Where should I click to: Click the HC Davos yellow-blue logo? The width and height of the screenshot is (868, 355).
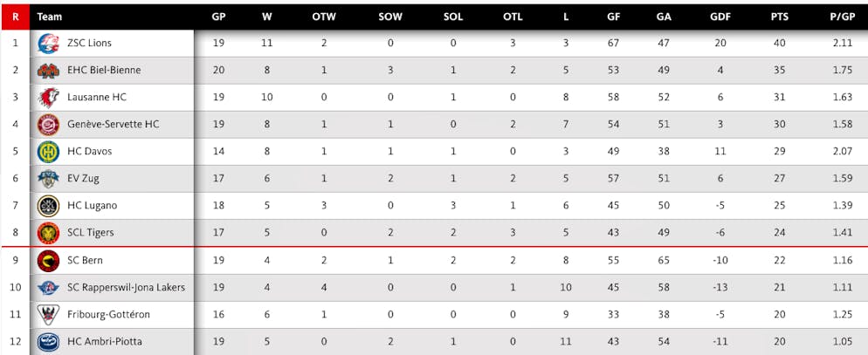click(48, 152)
